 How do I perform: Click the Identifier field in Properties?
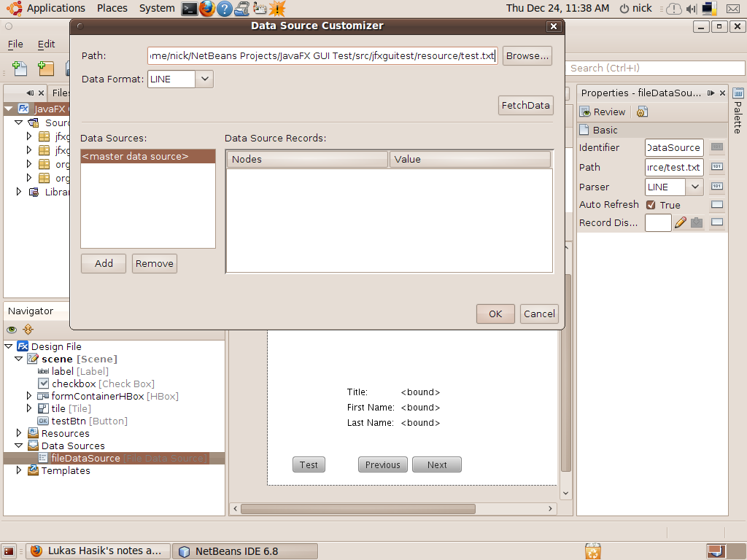[674, 147]
